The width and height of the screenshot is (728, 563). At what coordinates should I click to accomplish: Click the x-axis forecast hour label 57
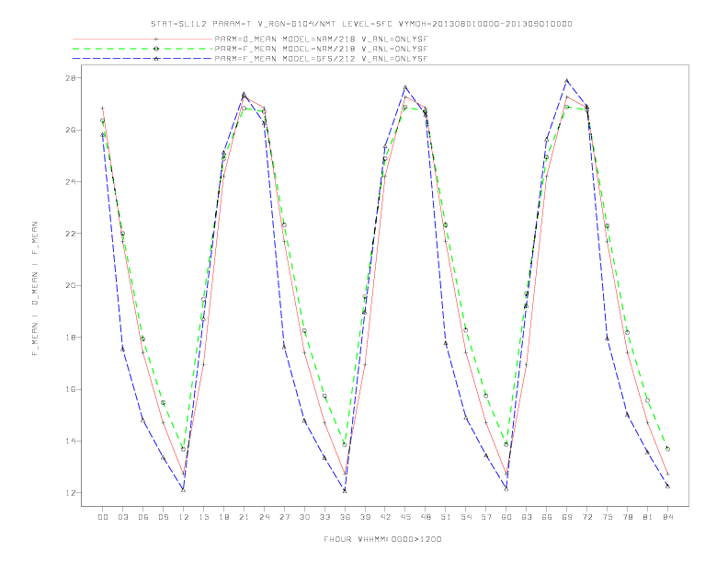486,517
